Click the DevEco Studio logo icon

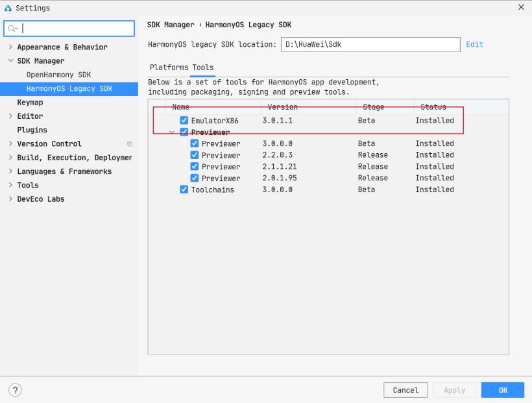(x=8, y=8)
